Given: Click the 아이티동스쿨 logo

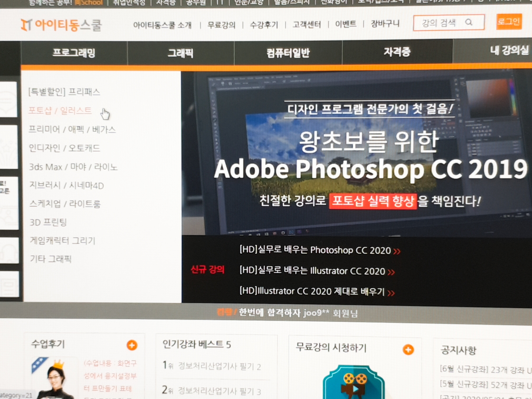Looking at the screenshot, I should tap(61, 25).
